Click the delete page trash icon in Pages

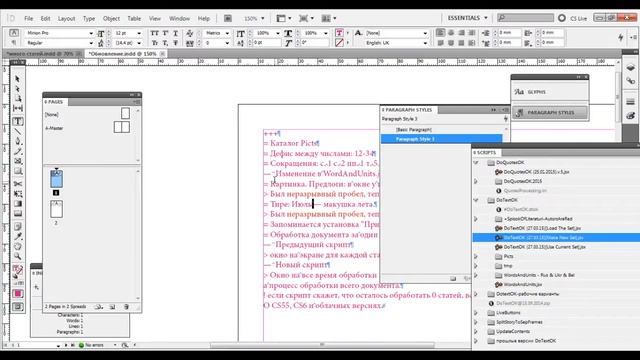[x=126, y=307]
